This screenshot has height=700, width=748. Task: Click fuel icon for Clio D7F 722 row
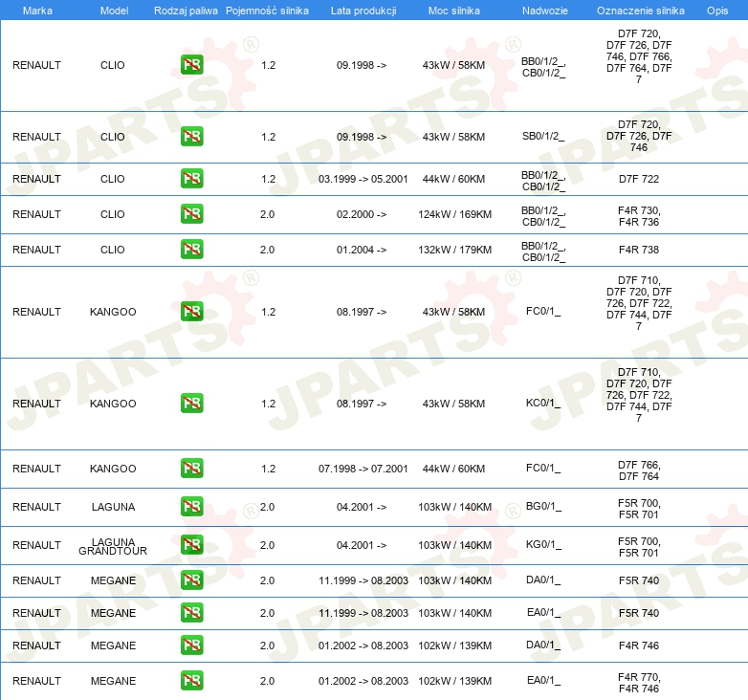[192, 179]
